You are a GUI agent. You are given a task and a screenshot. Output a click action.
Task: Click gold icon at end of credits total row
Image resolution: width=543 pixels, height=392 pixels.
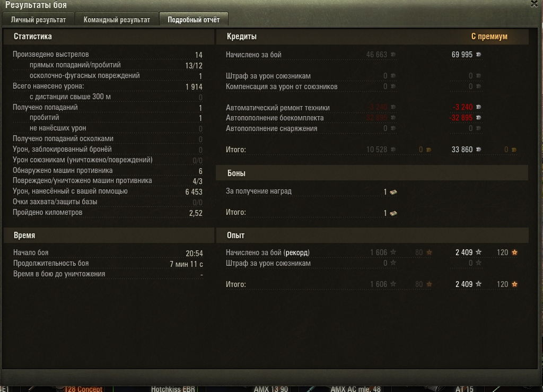514,150
